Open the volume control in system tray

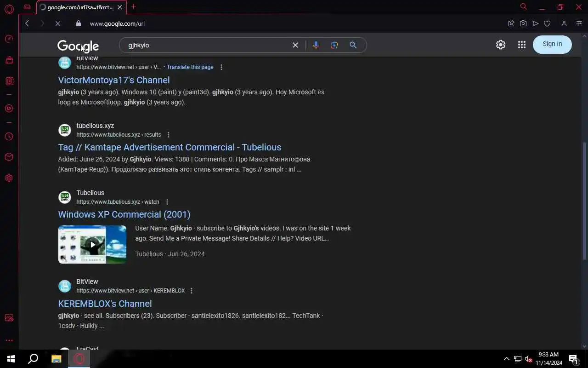[528, 359]
